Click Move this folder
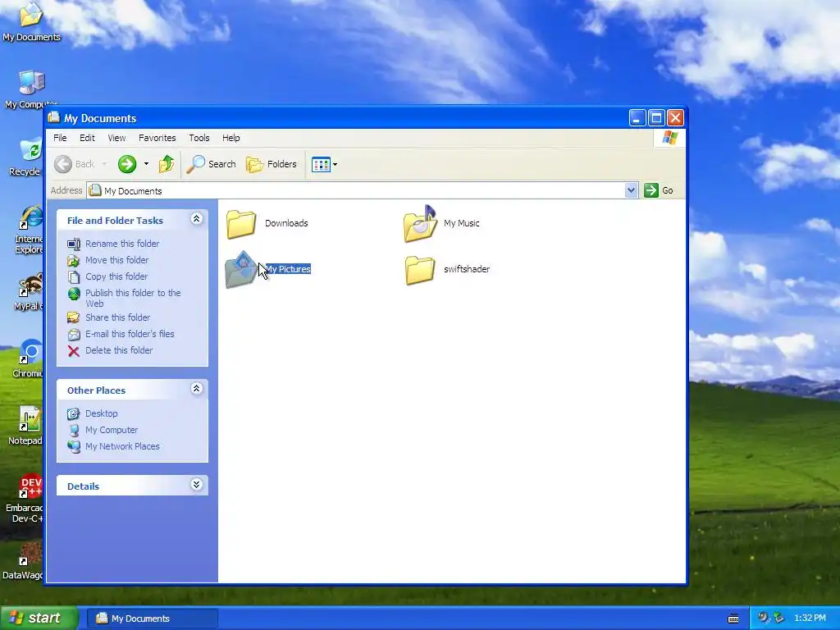This screenshot has width=840, height=630. tap(116, 260)
